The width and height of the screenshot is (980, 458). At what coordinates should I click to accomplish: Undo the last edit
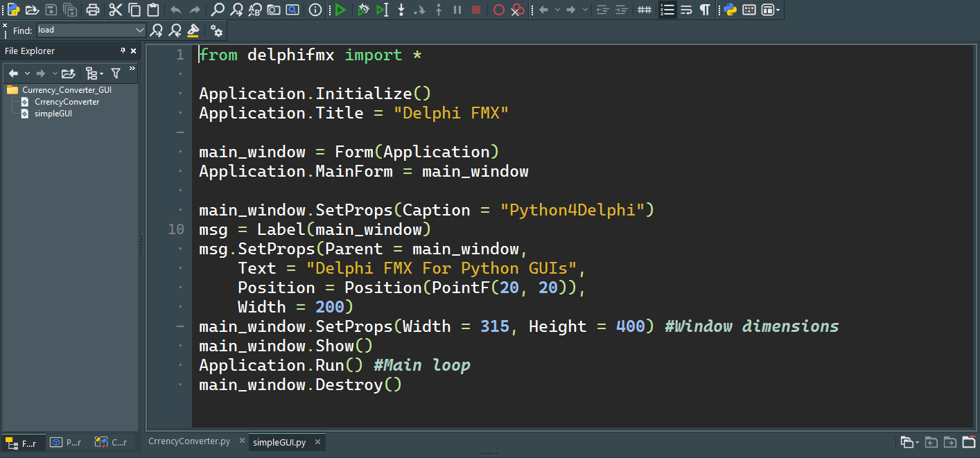pos(175,10)
